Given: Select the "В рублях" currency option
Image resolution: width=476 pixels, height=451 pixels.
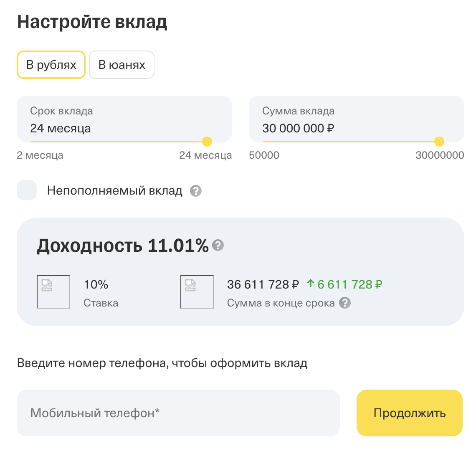Looking at the screenshot, I should (x=51, y=65).
